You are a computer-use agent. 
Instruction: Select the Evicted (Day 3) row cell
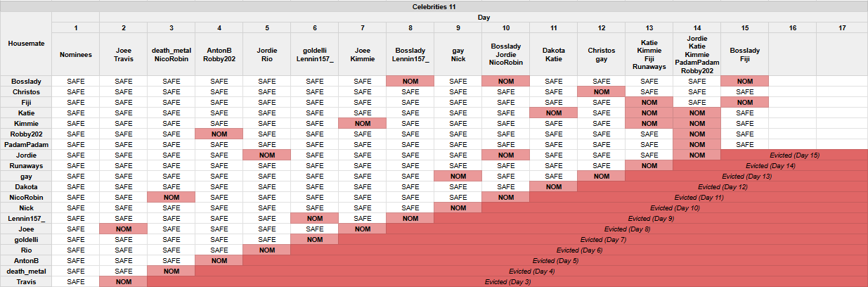(507, 281)
